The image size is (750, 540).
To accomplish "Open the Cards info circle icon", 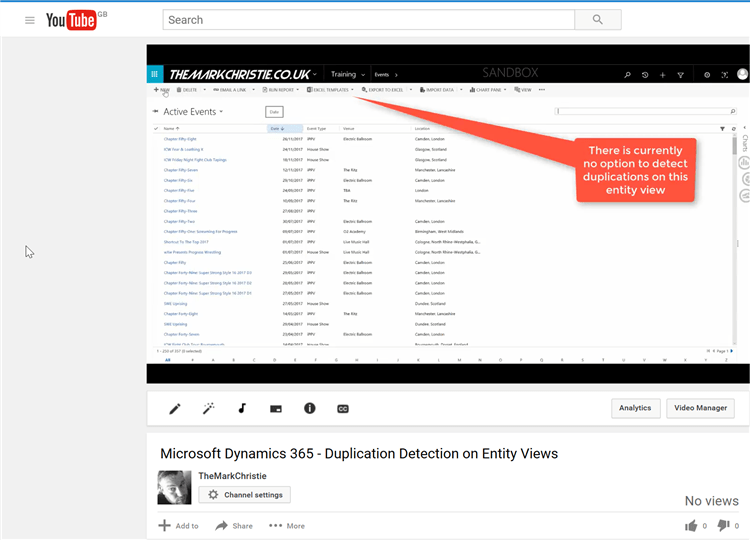I will [x=309, y=408].
